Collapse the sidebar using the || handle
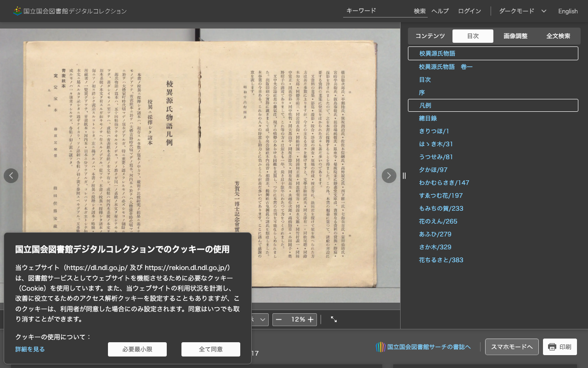The width and height of the screenshot is (588, 368). tap(404, 176)
